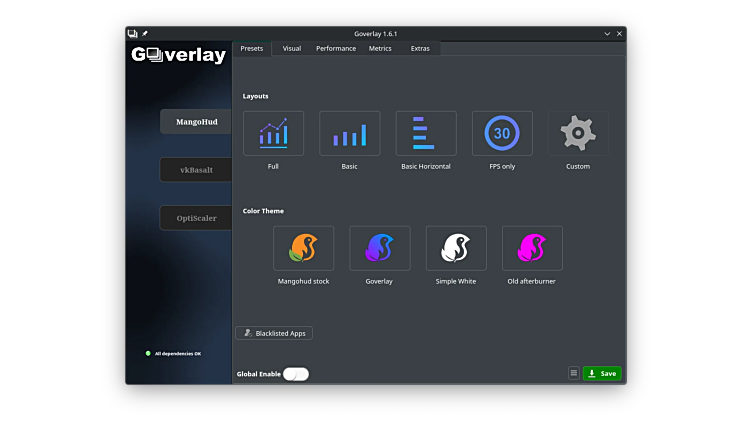The width and height of the screenshot is (752, 423).
Task: Open the Performance tab
Action: (x=336, y=48)
